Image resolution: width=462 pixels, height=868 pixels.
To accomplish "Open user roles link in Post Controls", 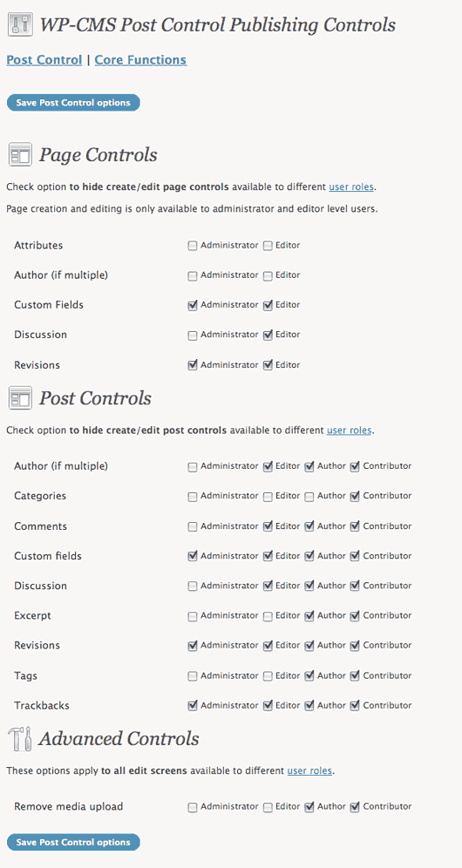I will coord(349,431).
